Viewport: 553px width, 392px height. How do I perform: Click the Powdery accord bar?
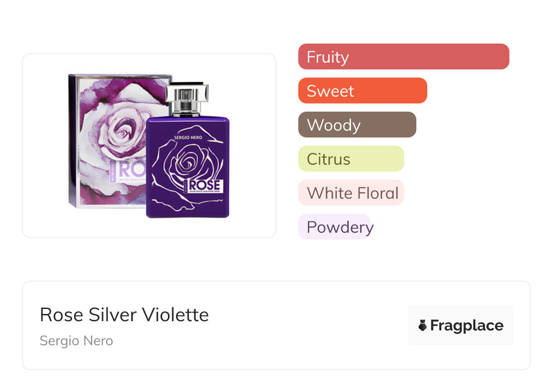coord(334,227)
